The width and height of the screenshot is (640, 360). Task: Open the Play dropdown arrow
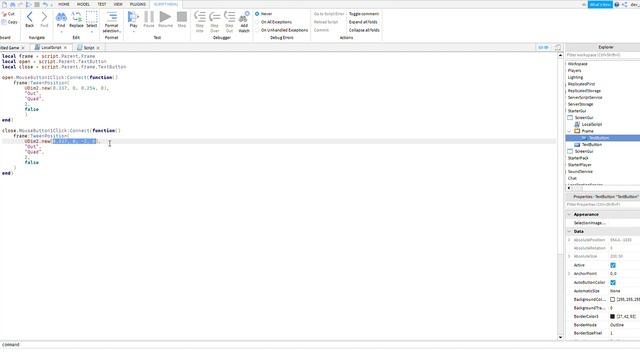pyautogui.click(x=133, y=31)
